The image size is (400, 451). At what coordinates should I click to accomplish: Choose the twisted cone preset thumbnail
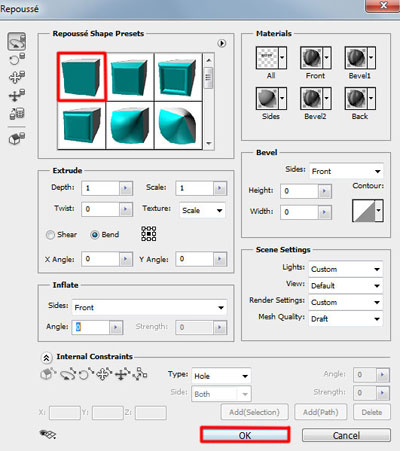(x=178, y=125)
